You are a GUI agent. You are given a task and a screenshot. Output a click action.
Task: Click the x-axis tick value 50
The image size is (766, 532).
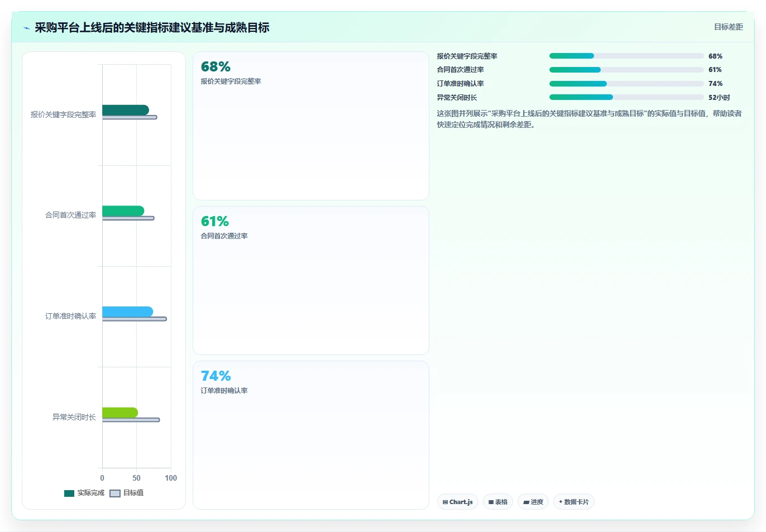coord(136,478)
